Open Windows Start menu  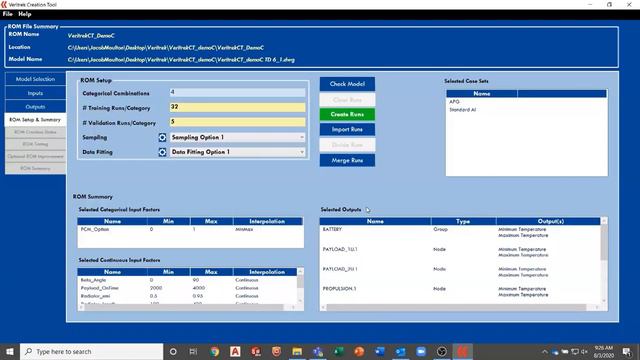pos(10,351)
